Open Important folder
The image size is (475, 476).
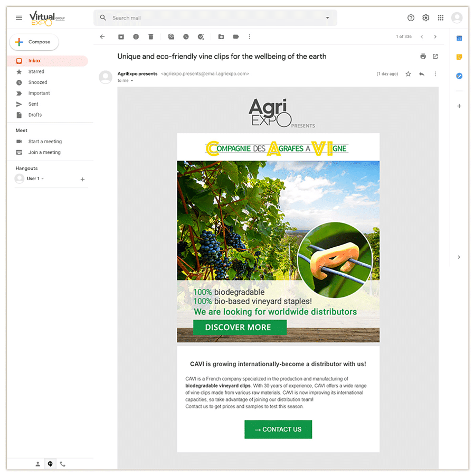click(x=47, y=93)
